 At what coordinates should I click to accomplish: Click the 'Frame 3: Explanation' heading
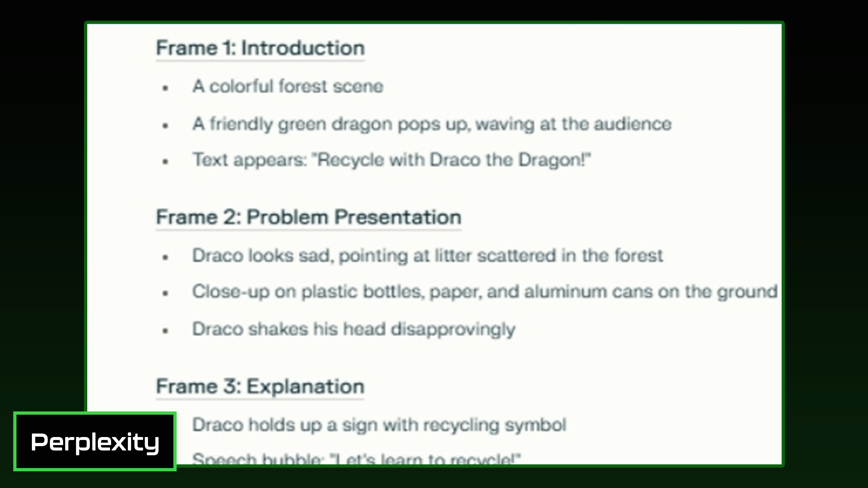click(260, 386)
